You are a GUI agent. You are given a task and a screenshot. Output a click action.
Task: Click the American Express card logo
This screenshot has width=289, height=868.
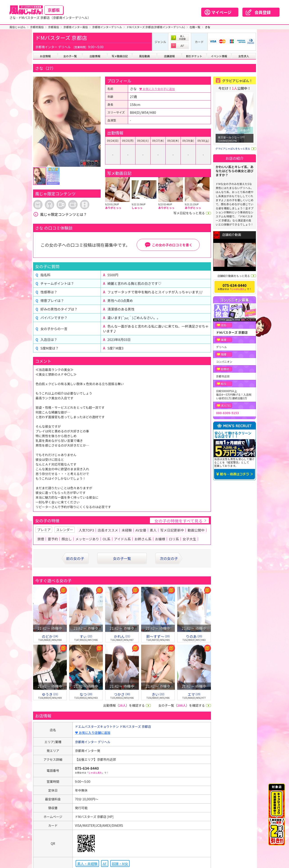point(241,41)
